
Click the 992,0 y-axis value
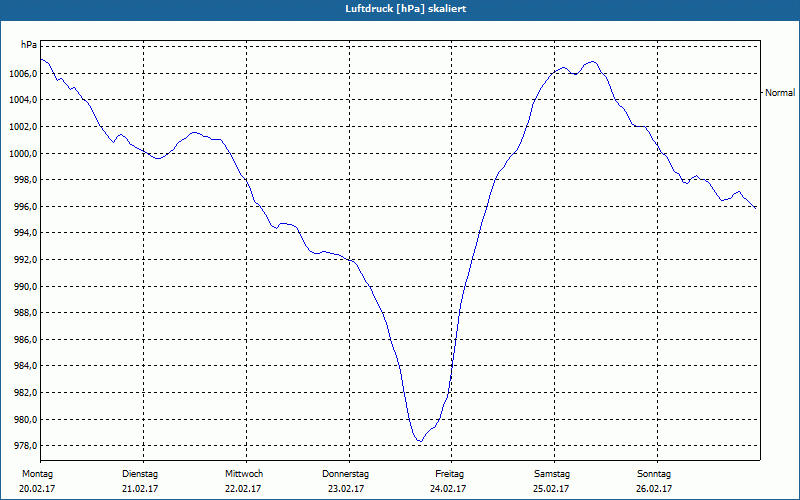tap(25, 260)
